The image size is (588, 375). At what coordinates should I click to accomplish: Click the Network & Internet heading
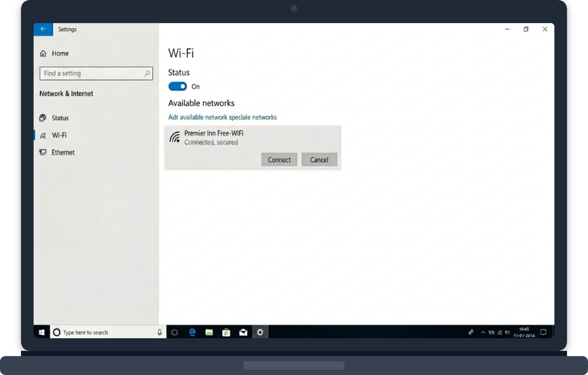(66, 93)
